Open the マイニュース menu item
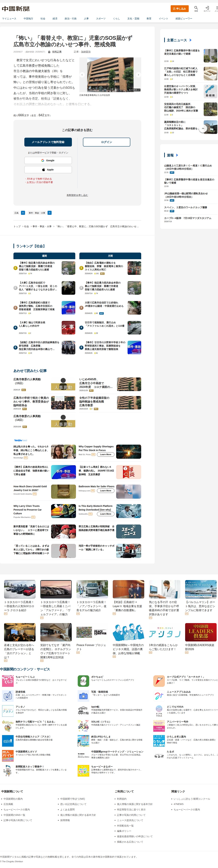This screenshot has width=218, height=868. coord(9,19)
